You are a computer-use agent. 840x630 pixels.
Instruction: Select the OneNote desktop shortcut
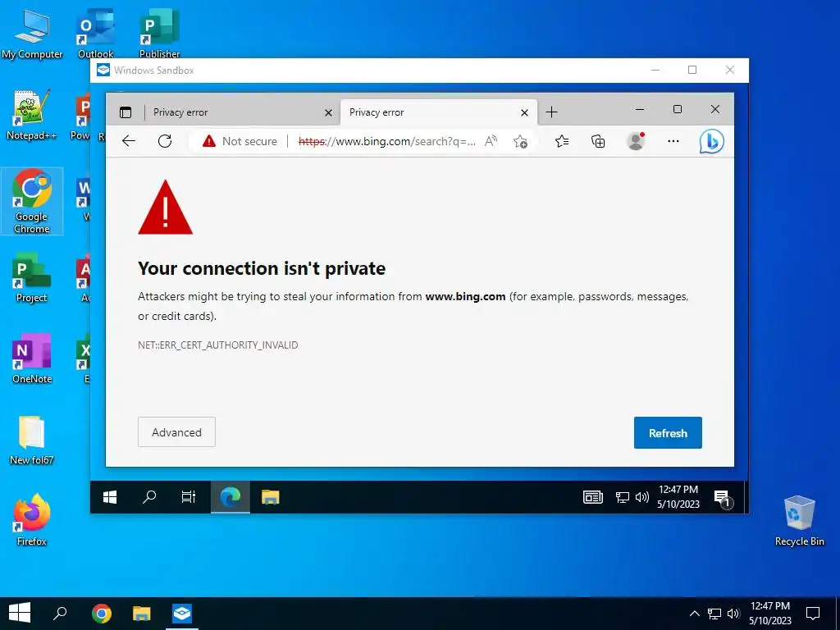tap(32, 359)
